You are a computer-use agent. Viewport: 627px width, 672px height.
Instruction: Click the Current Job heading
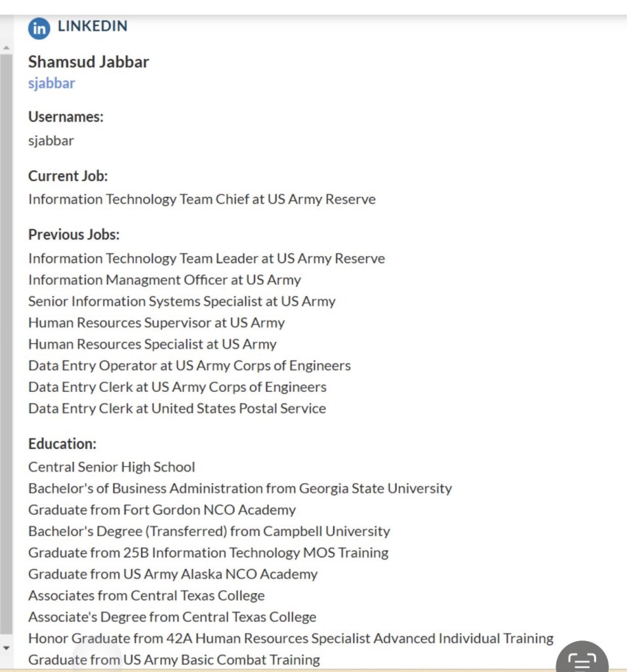tap(68, 176)
